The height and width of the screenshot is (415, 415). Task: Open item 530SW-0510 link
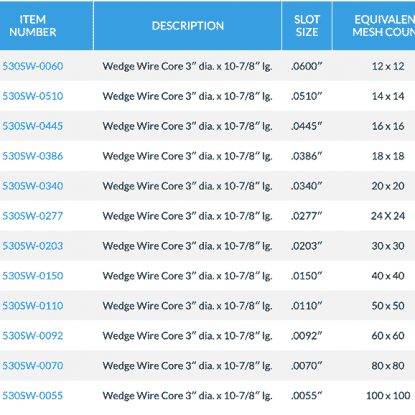[33, 96]
